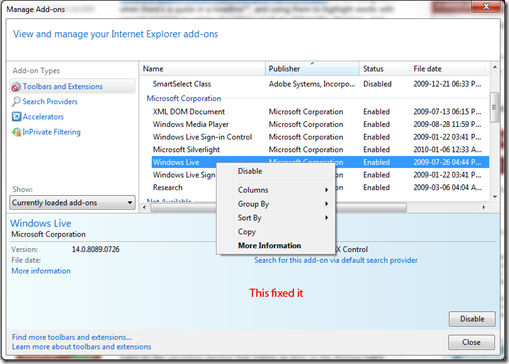Click the Disabled status of SmartSelect Class
The height and width of the screenshot is (364, 509).
point(377,84)
